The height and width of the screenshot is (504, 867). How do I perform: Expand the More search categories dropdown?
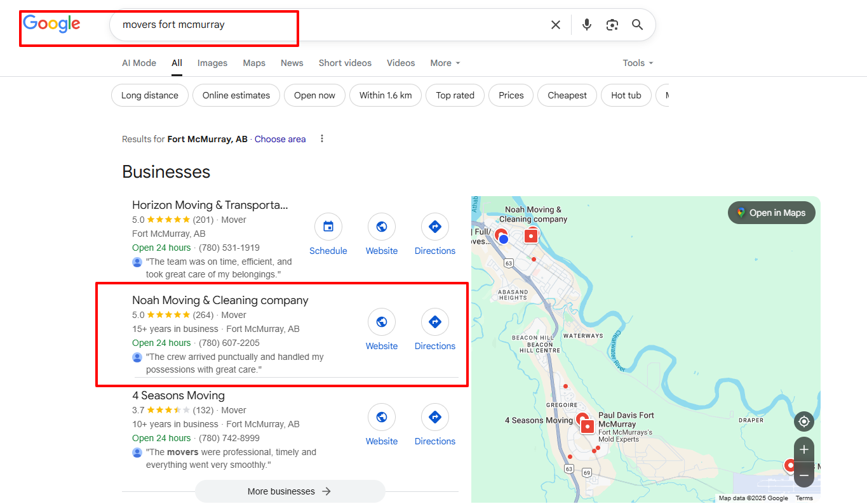[445, 63]
